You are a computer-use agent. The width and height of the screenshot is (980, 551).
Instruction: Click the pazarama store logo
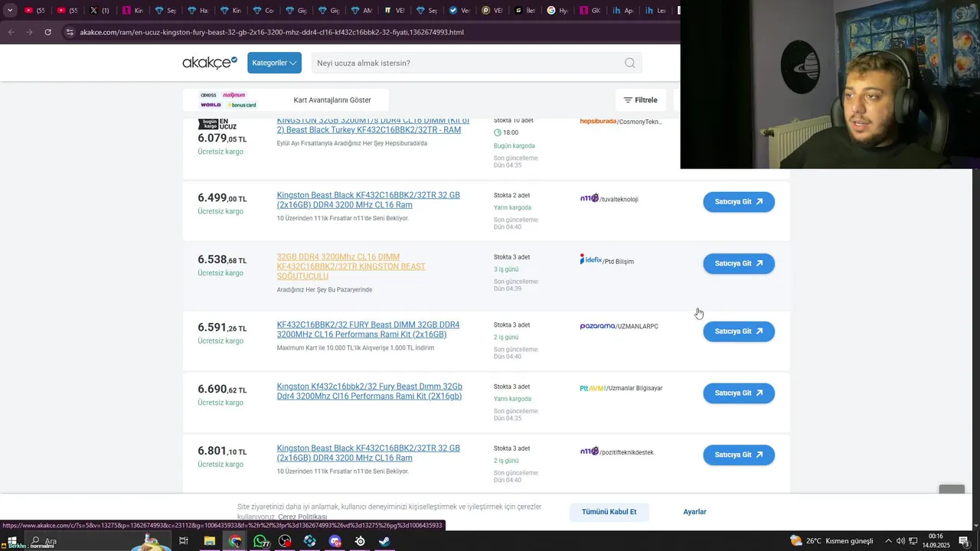coord(597,326)
